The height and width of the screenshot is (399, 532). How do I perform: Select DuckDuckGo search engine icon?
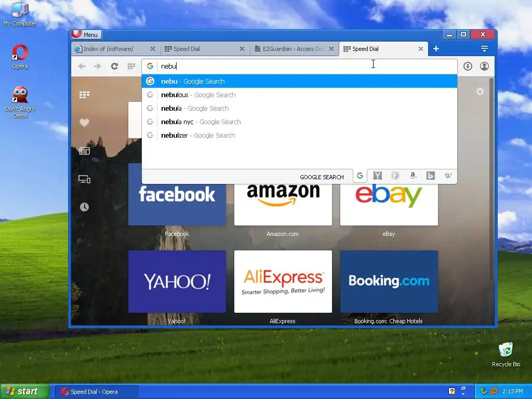click(x=395, y=176)
